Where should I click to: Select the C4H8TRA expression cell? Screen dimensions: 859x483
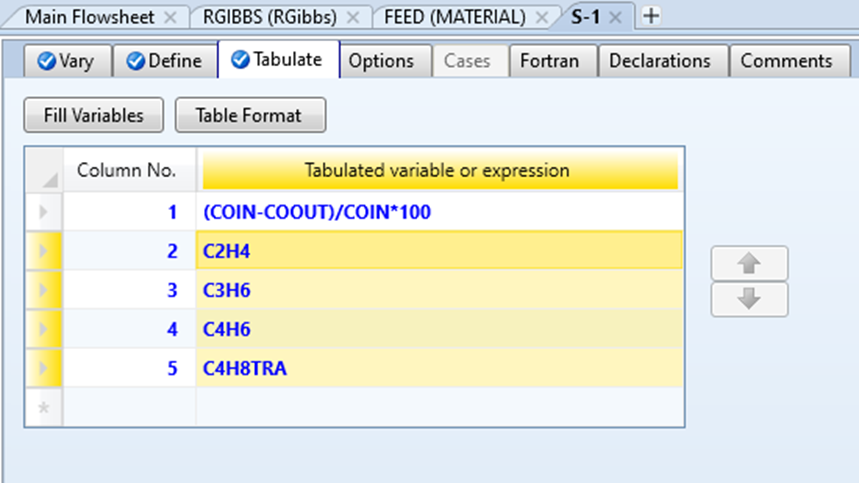tap(440, 368)
